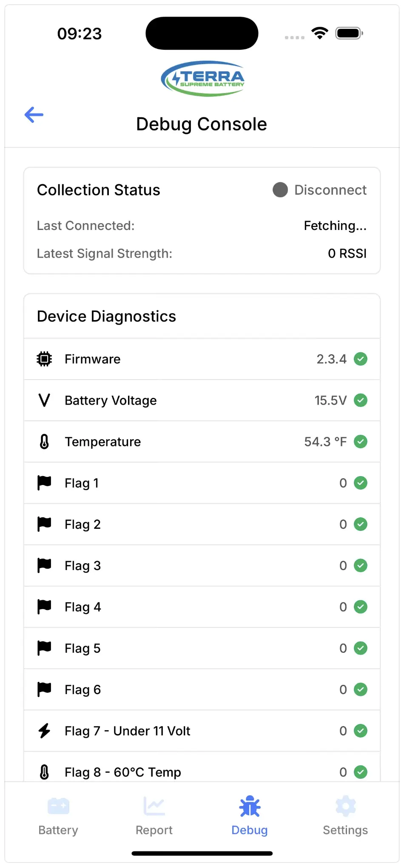Click the Terra Supreme Battery logo
This screenshot has height=868, width=404.
[202, 78]
